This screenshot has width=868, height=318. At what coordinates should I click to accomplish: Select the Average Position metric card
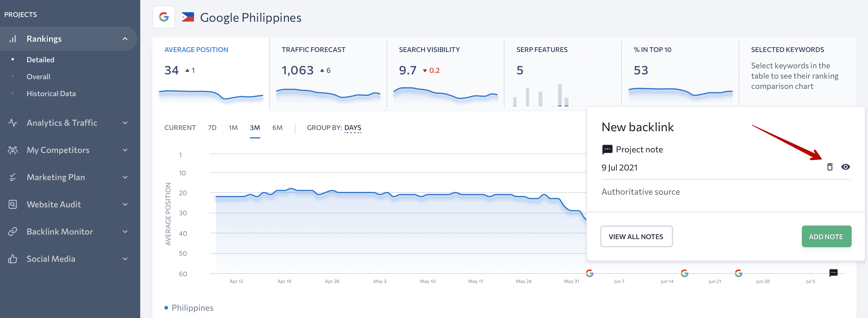211,74
